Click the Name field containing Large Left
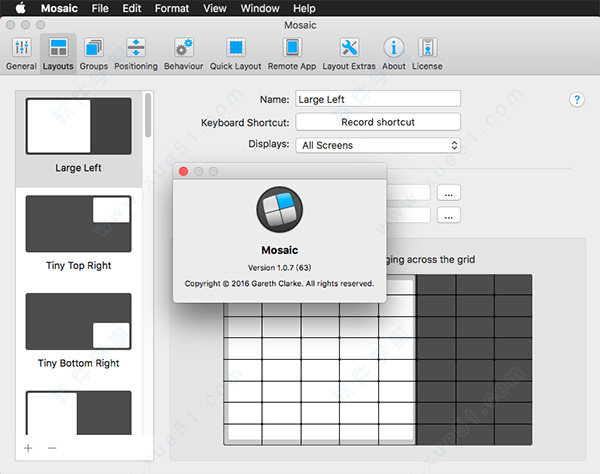The image size is (600, 474). point(378,99)
